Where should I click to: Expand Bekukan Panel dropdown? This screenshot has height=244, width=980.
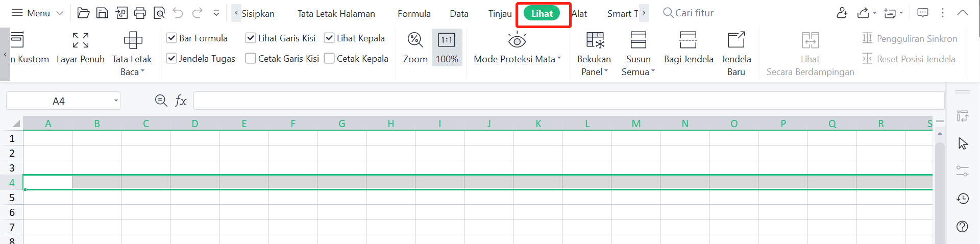tap(594, 72)
